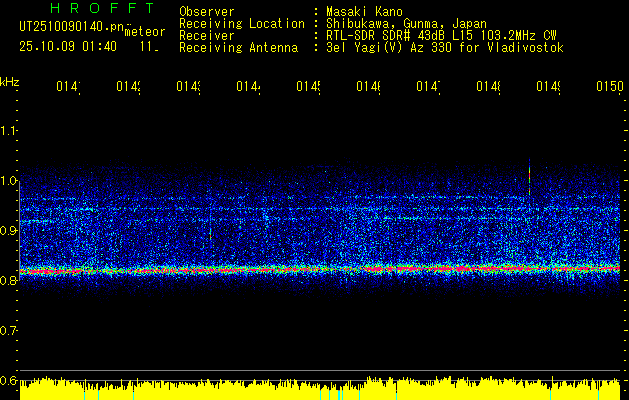Click the kHz axis unit label
The height and width of the screenshot is (400, 629).
coord(10,81)
